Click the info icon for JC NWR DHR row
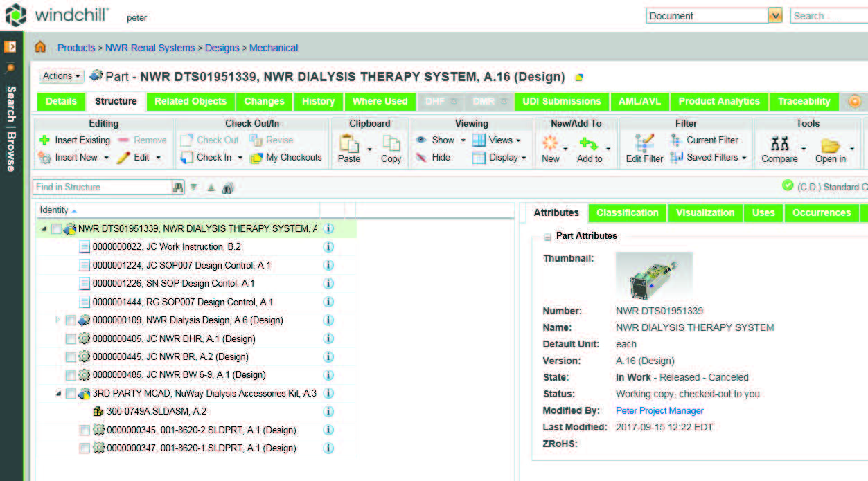The width and height of the screenshot is (868, 481). [328, 338]
